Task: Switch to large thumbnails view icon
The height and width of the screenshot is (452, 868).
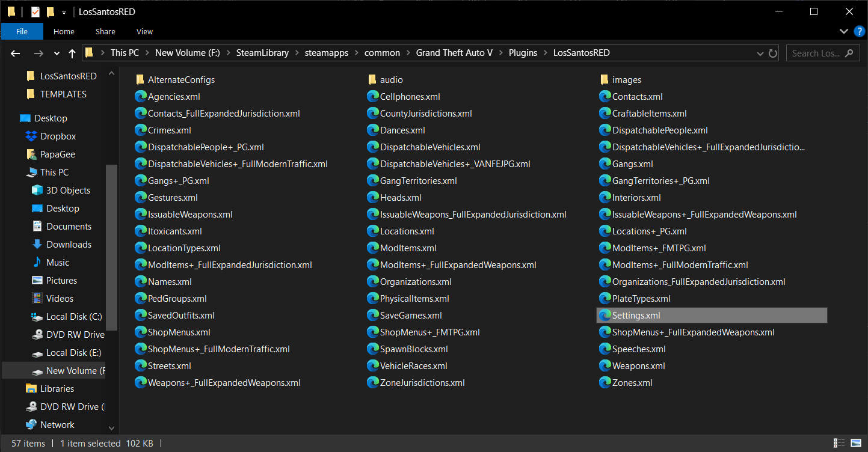Action: (x=855, y=444)
